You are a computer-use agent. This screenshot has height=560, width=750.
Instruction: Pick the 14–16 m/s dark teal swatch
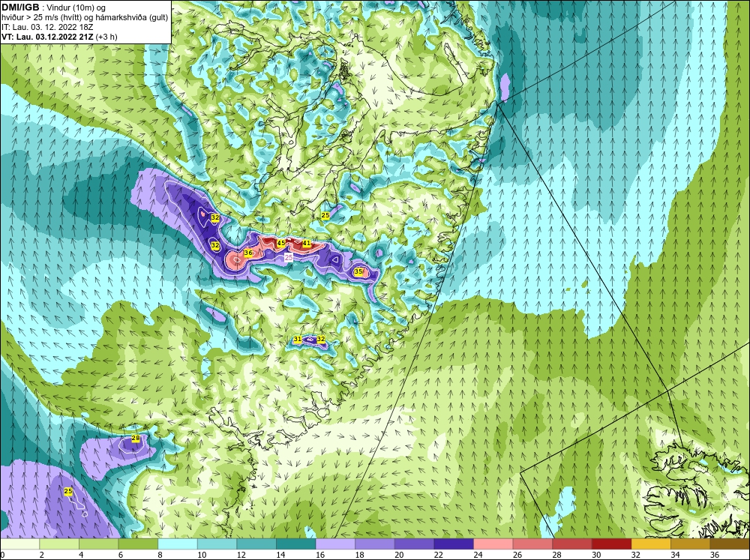pos(295,544)
